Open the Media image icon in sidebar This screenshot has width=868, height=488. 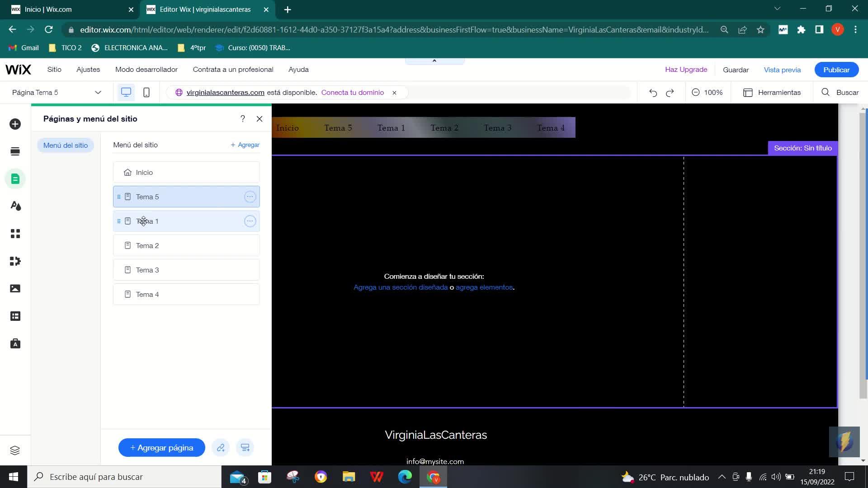tap(15, 289)
